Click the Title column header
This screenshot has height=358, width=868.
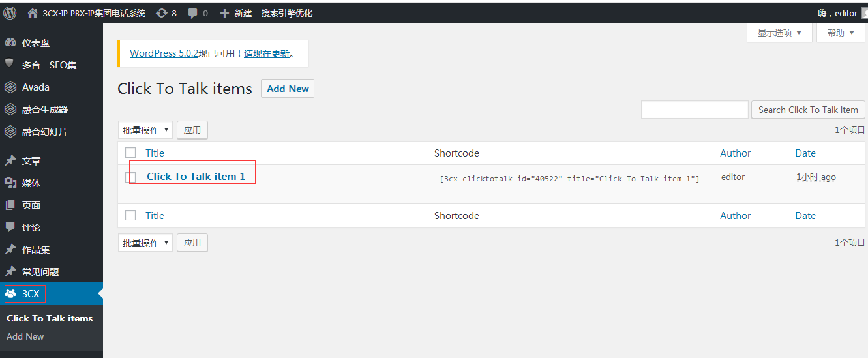[x=155, y=153]
